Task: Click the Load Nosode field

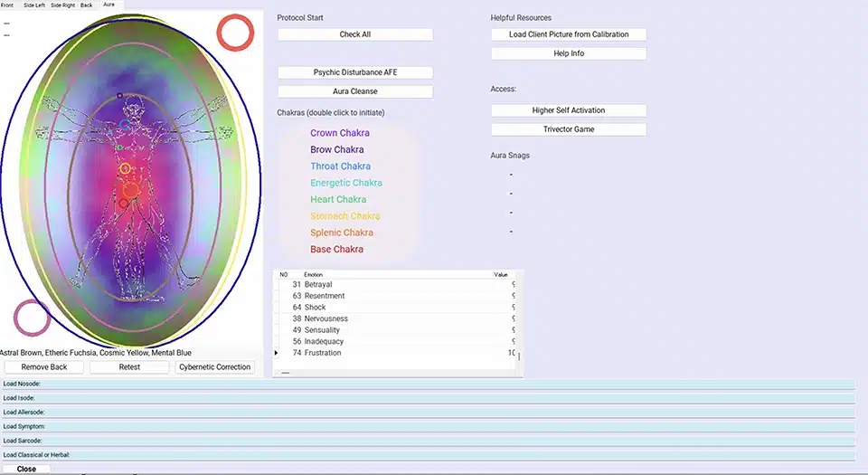Action: (429, 384)
